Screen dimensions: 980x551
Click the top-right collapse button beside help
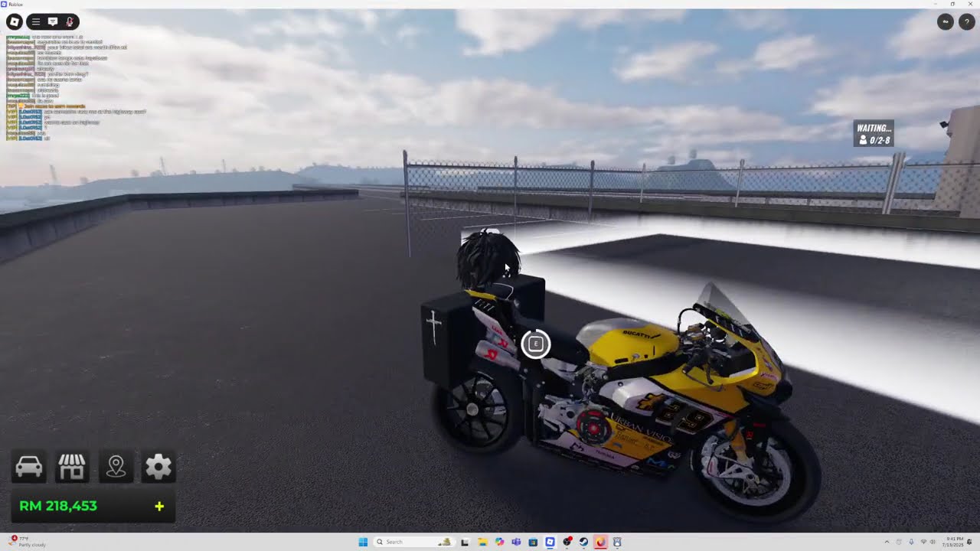[x=946, y=22]
